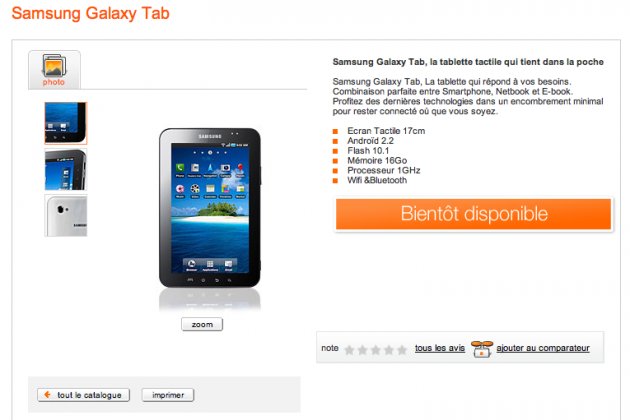This screenshot has width=630, height=420.
Task: Click the photo label under gallery icon
Action: (x=54, y=82)
